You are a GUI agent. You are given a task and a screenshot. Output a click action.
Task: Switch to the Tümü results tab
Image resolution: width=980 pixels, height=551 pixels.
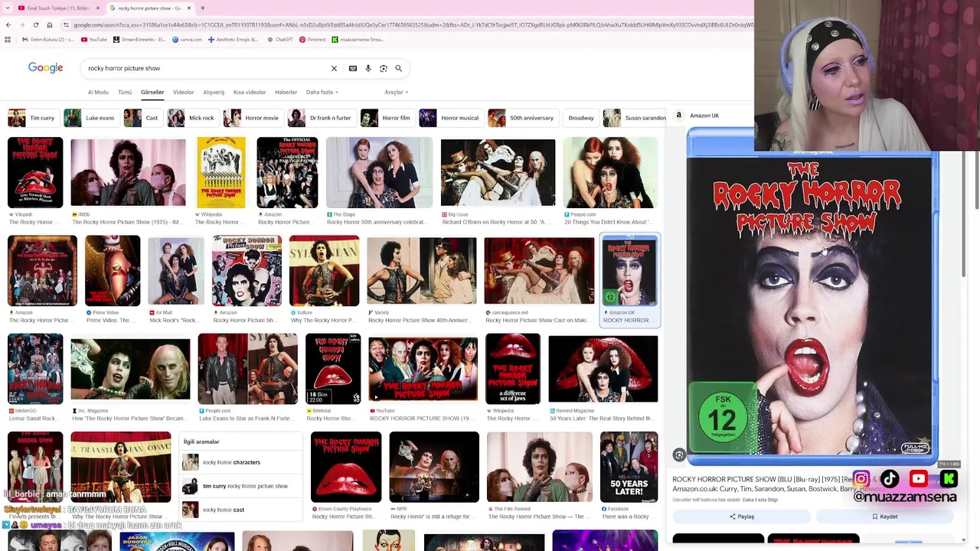[125, 93]
